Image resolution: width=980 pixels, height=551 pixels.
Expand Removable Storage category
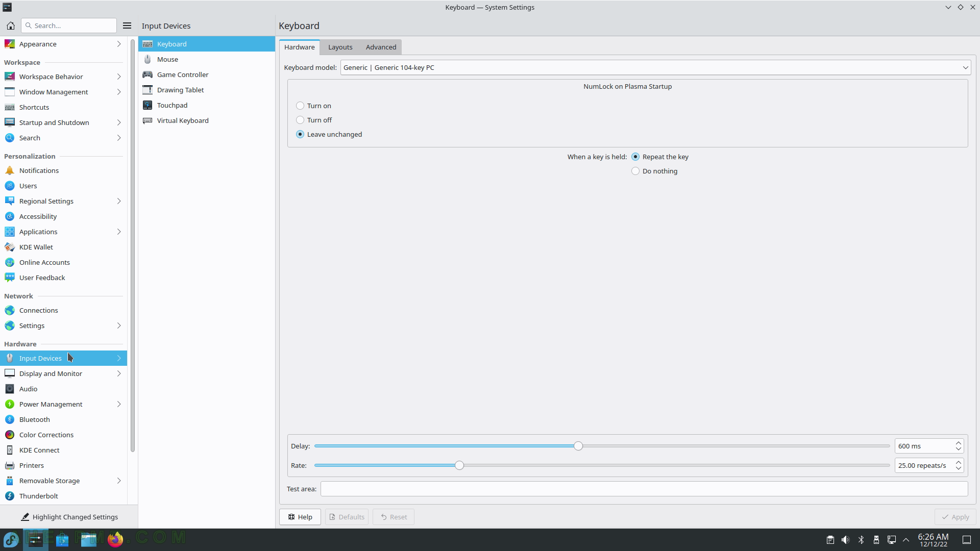(x=63, y=481)
